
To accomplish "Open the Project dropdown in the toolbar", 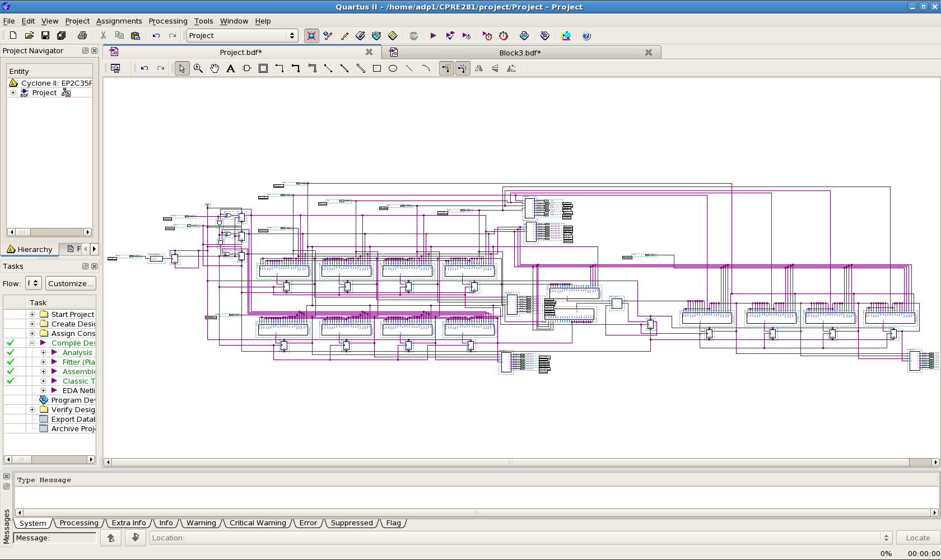I will (x=292, y=35).
